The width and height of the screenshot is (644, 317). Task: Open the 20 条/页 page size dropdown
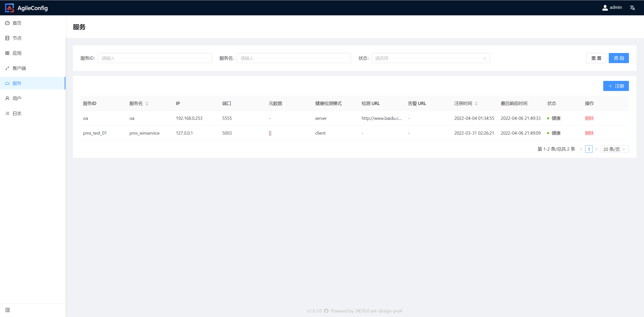click(614, 149)
